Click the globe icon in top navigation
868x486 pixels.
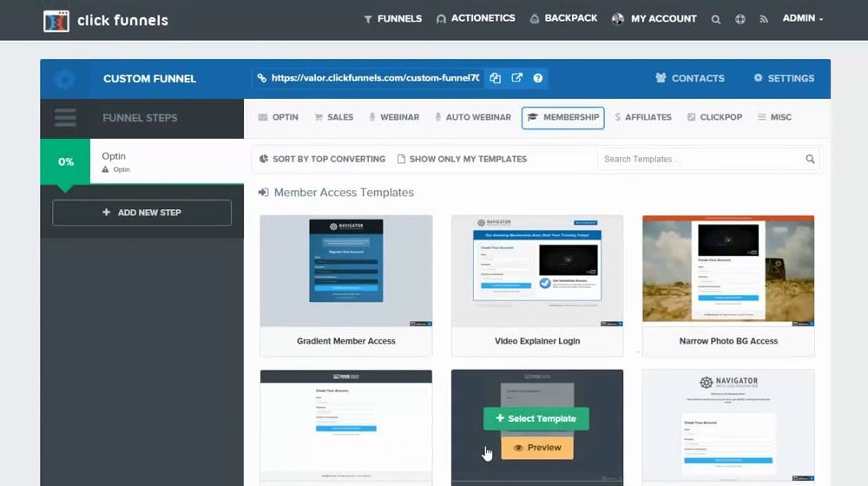(x=740, y=19)
